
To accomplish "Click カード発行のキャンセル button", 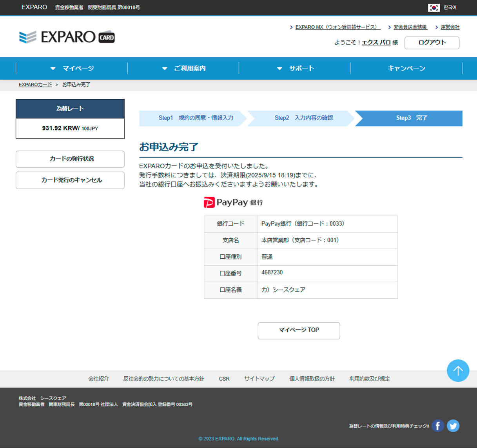I will (x=70, y=180).
